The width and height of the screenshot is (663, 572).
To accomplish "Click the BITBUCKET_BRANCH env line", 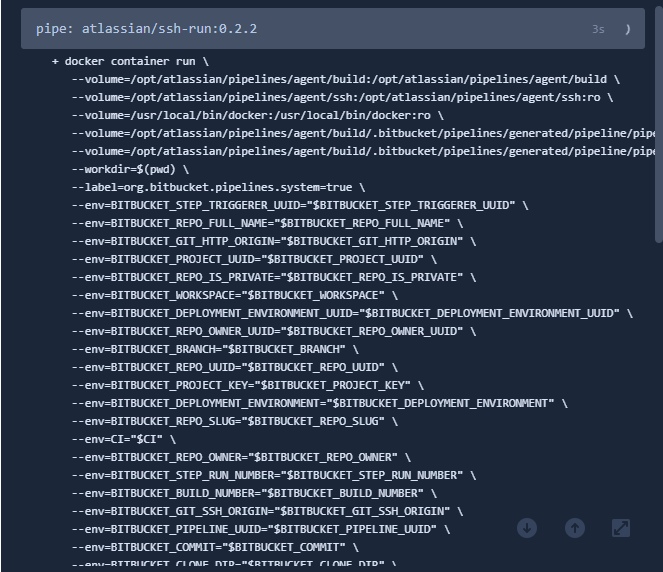I will [215, 350].
